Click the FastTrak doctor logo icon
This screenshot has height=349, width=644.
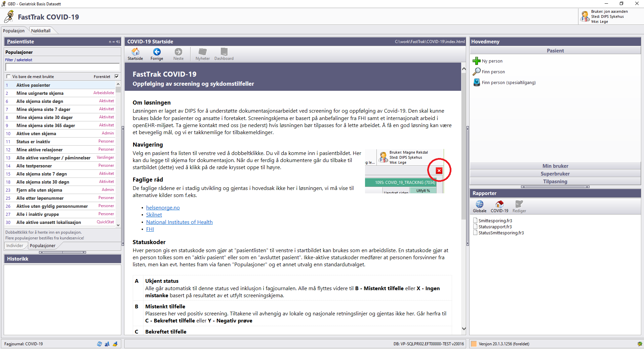point(9,16)
